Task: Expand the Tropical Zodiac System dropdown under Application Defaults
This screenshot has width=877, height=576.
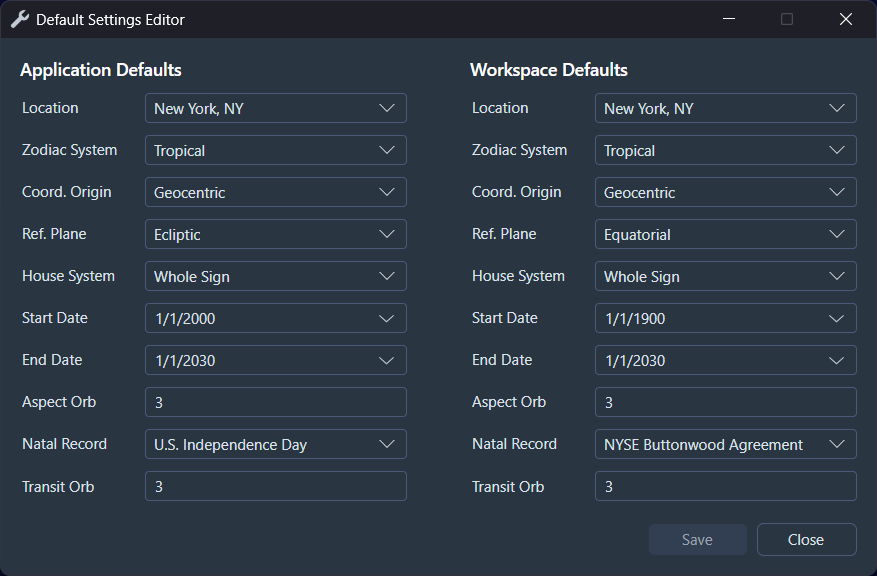Action: (x=275, y=150)
